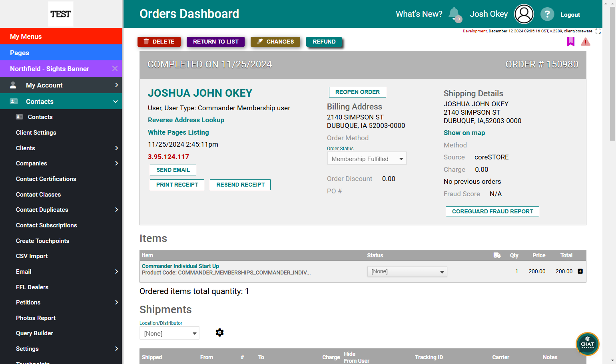Click the Refund button
Screen dimensions: 616x364
[324, 42]
